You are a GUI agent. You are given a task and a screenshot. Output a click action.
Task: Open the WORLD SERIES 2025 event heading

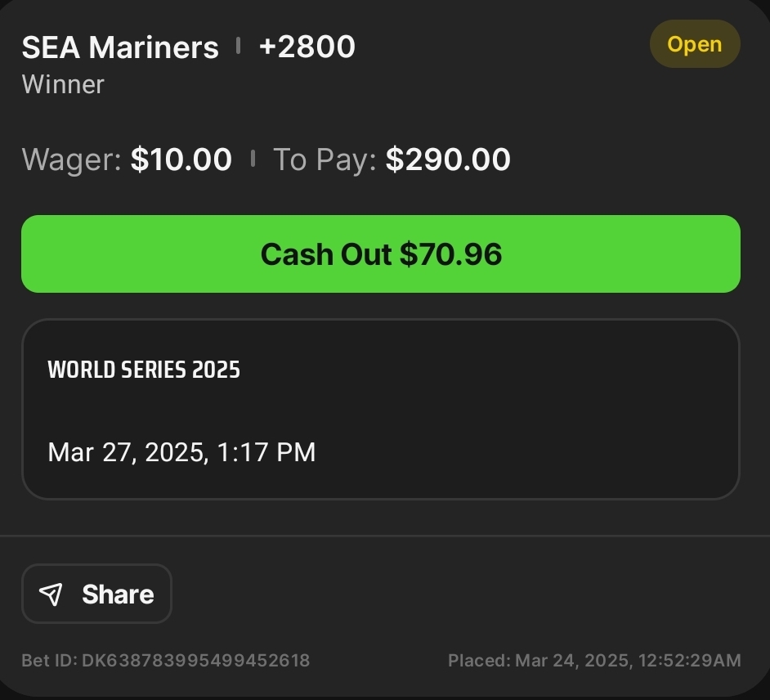(x=144, y=370)
